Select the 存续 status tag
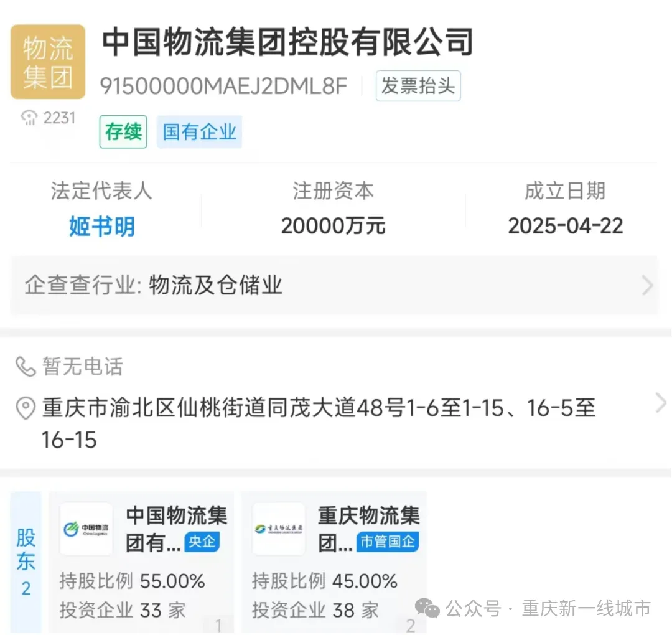 [x=123, y=132]
